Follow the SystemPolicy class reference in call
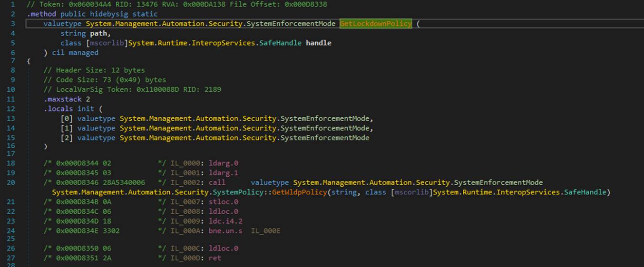 click(239, 192)
